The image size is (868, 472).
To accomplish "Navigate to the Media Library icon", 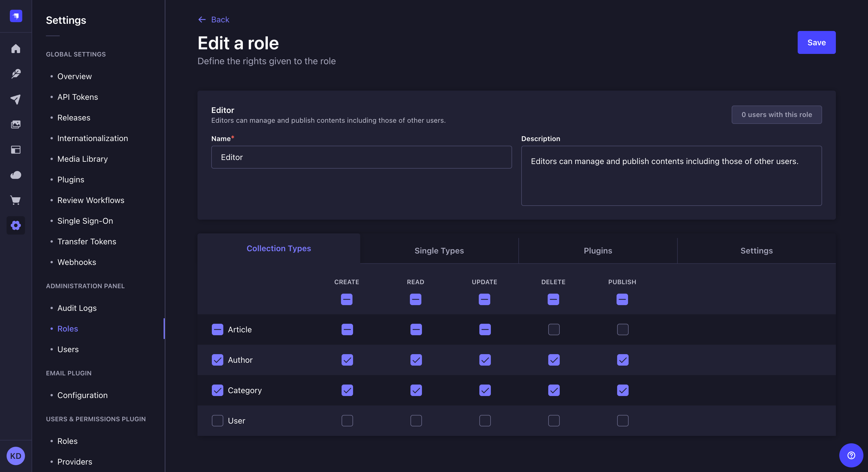I will 16,124.
